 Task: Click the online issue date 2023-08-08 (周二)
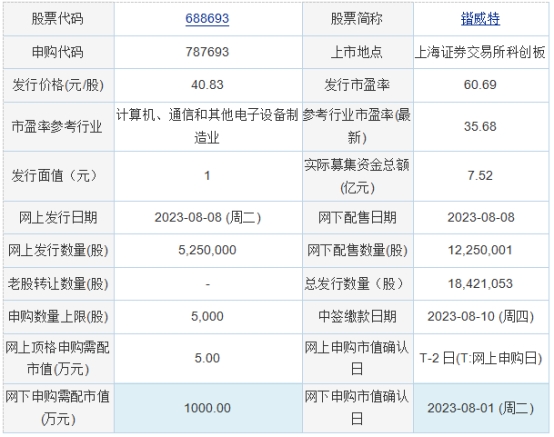pos(208,217)
